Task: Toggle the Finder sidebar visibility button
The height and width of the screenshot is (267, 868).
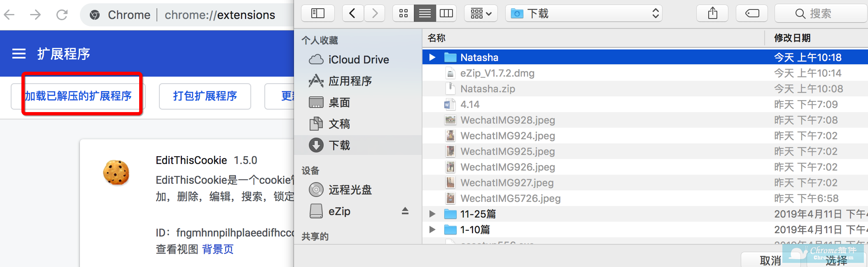Action: (318, 14)
